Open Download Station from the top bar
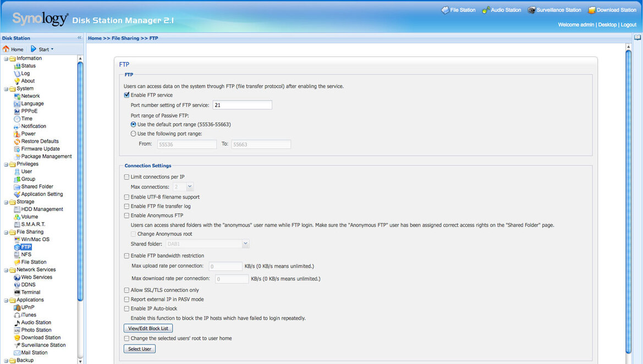The height and width of the screenshot is (364, 643). (612, 10)
